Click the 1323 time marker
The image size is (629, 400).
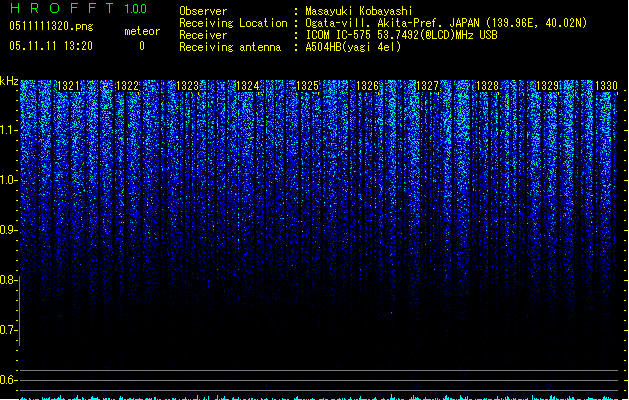point(187,86)
